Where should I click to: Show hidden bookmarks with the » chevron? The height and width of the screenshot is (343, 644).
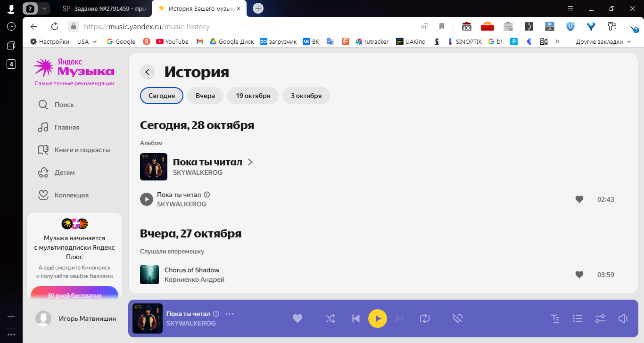pos(557,41)
